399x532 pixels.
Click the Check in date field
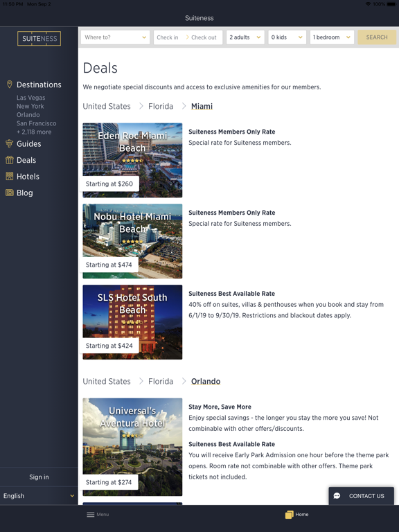tap(168, 37)
